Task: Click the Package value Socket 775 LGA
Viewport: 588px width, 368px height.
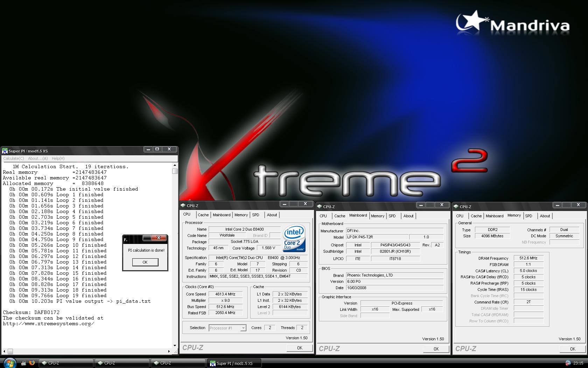Action: click(245, 241)
